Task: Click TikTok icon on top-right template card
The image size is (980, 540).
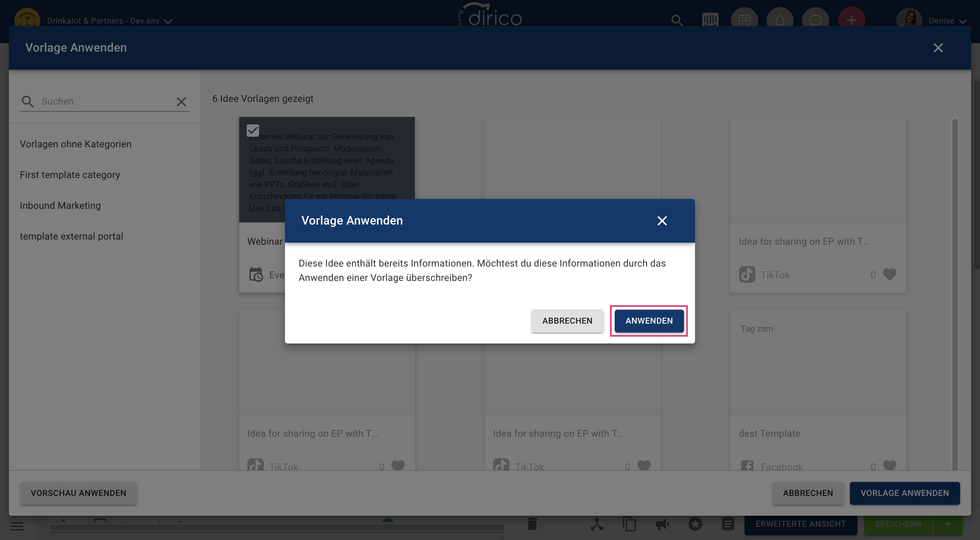Action: coord(747,274)
